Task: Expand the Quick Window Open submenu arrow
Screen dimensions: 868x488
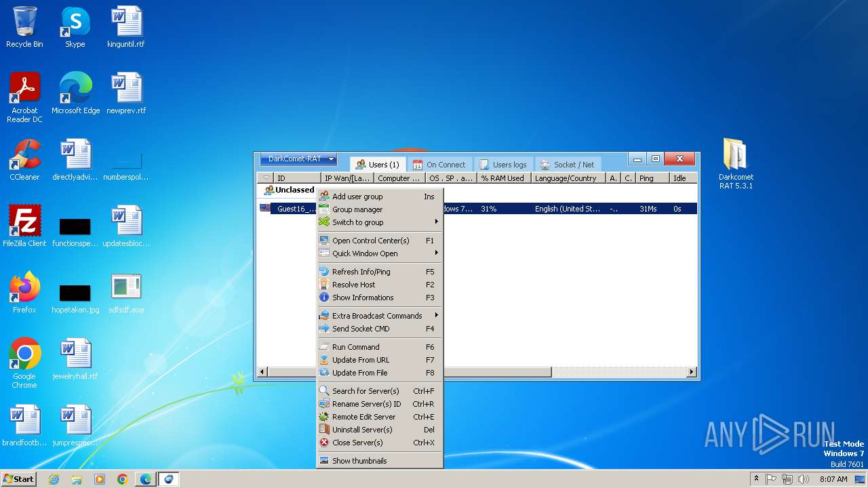Action: point(437,253)
